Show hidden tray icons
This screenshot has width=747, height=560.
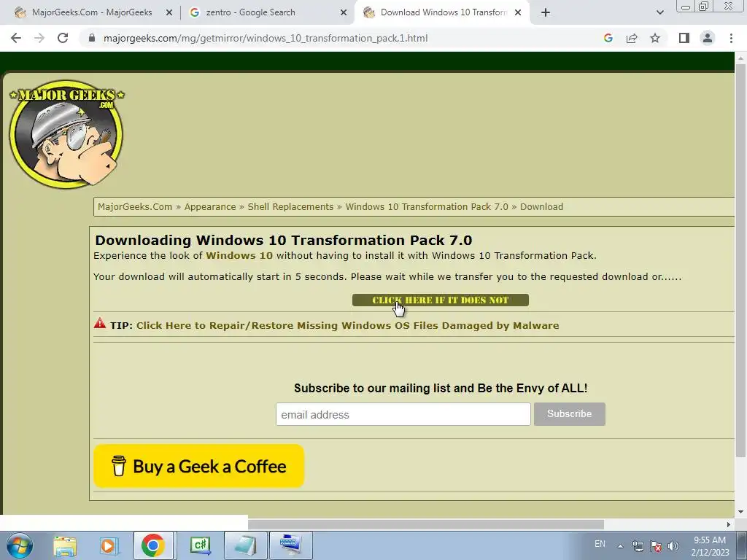pos(620,546)
